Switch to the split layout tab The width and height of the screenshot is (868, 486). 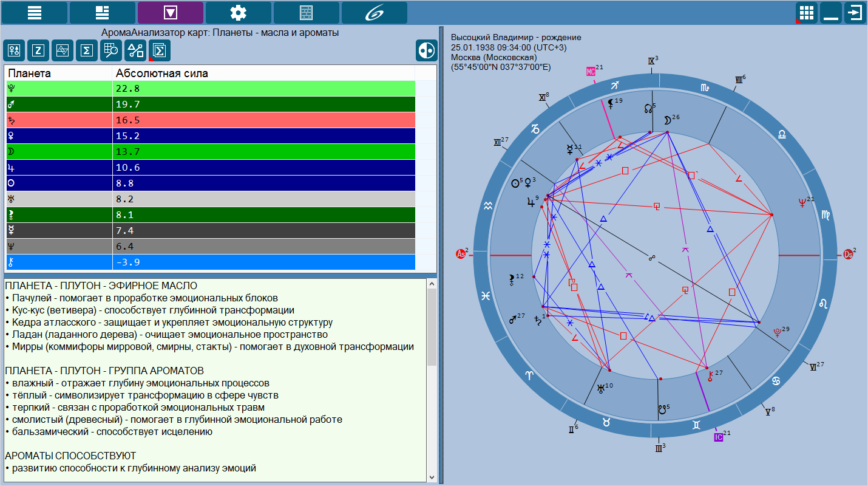(x=103, y=12)
